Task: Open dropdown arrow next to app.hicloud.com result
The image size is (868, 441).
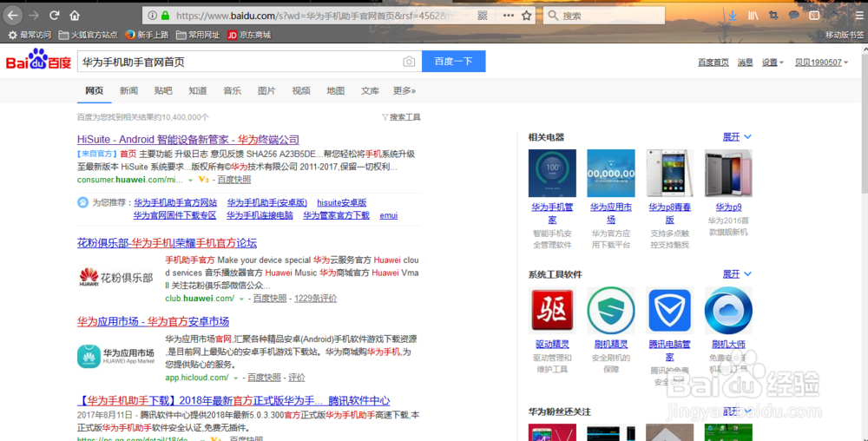Action: [235, 378]
